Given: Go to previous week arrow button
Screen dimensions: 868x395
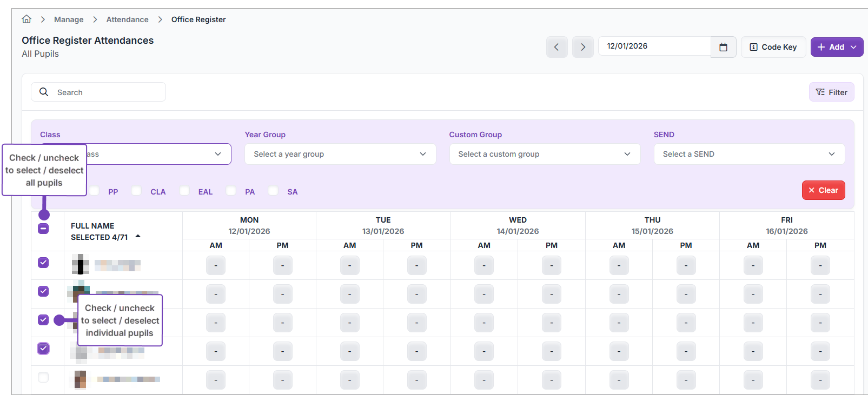Looking at the screenshot, I should pyautogui.click(x=556, y=47).
